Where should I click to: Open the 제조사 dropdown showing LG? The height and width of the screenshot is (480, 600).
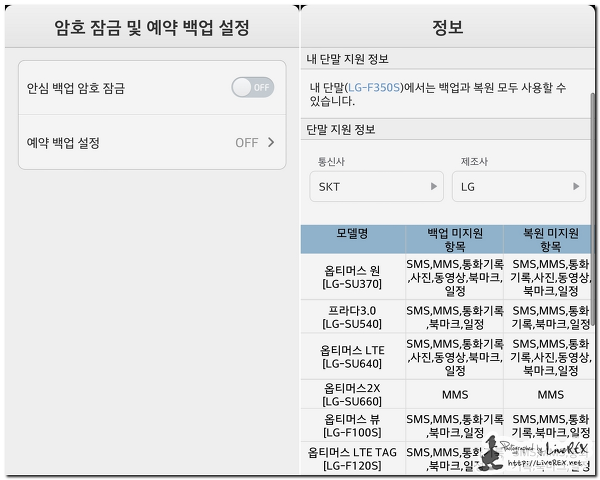pos(519,186)
